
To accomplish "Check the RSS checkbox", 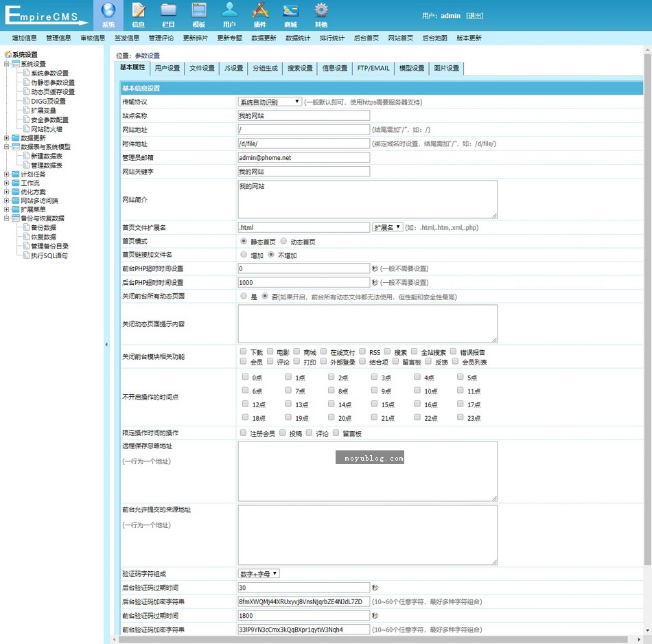I will [x=362, y=352].
